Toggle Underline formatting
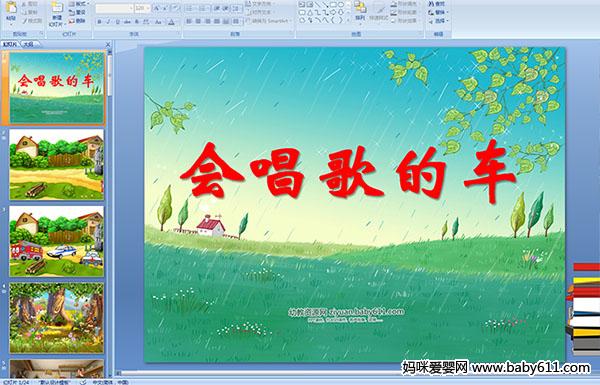This screenshot has width=600, height=385. (117, 22)
